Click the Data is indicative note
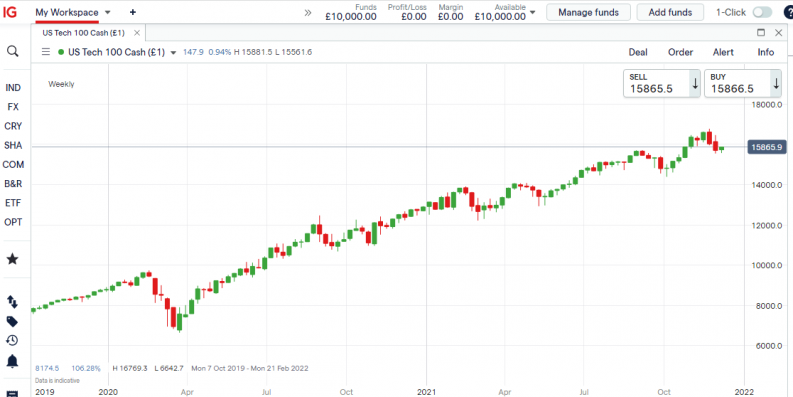 (x=57, y=380)
